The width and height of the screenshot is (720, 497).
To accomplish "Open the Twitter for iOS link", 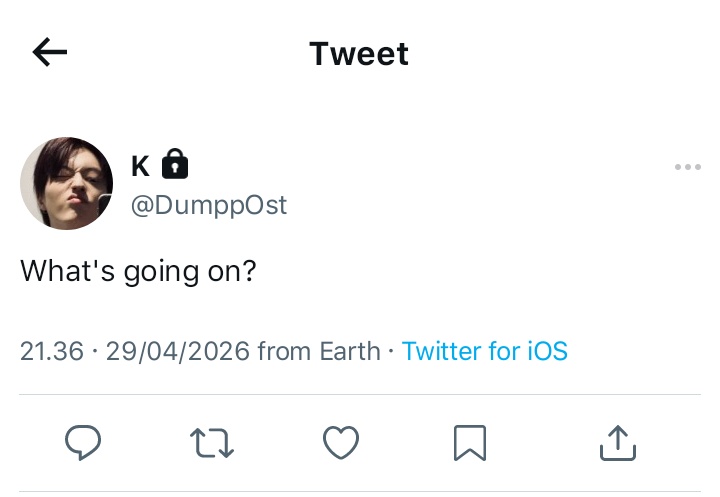I will [485, 351].
